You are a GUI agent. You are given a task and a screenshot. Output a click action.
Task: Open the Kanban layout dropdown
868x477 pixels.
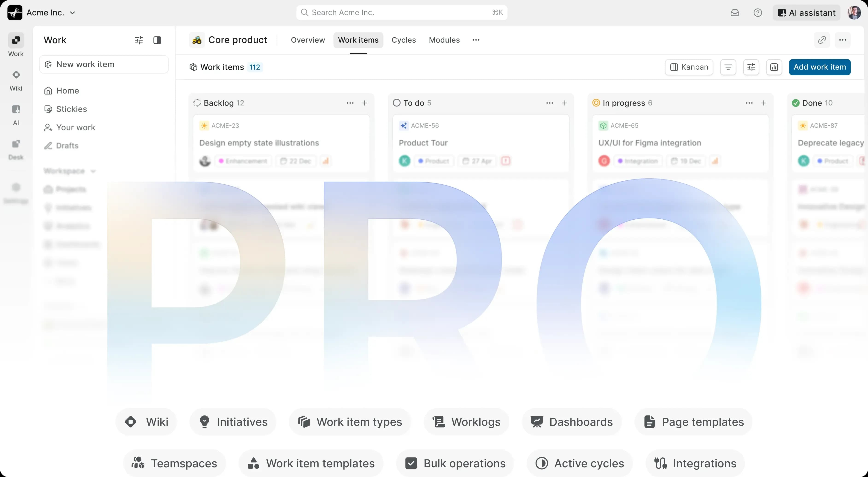689,67
